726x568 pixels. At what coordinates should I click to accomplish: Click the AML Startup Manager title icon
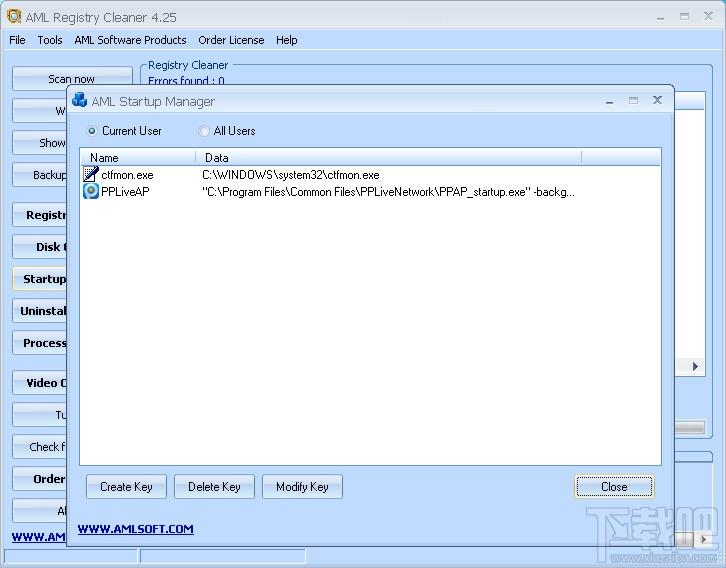[80, 100]
